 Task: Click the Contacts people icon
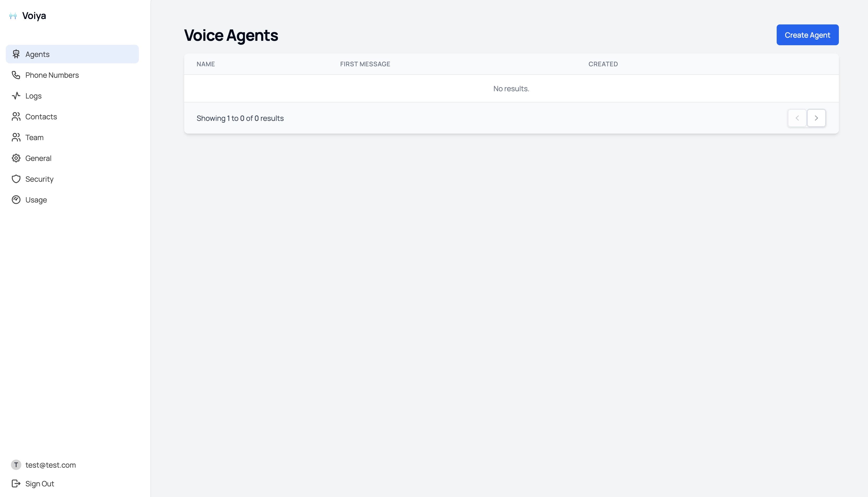(x=16, y=116)
